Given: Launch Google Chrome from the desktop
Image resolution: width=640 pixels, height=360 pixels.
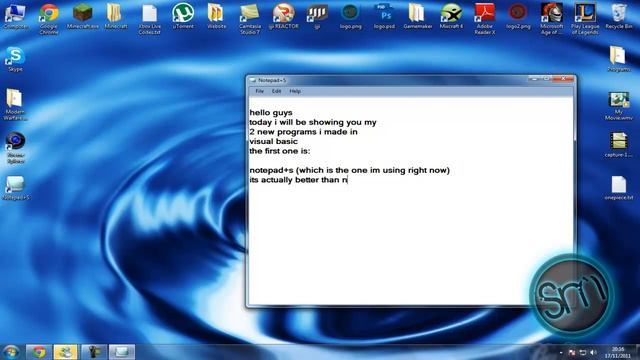Looking at the screenshot, I should (49, 18).
